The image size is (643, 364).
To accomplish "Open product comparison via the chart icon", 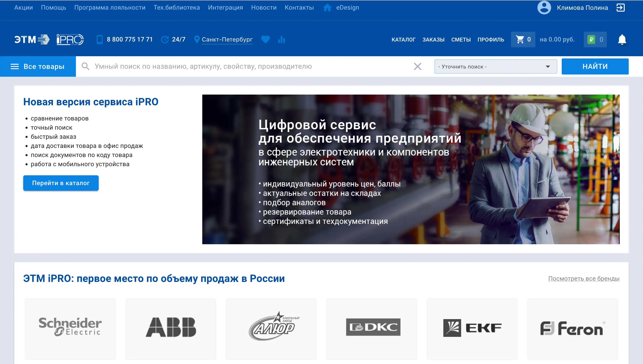I will point(282,39).
